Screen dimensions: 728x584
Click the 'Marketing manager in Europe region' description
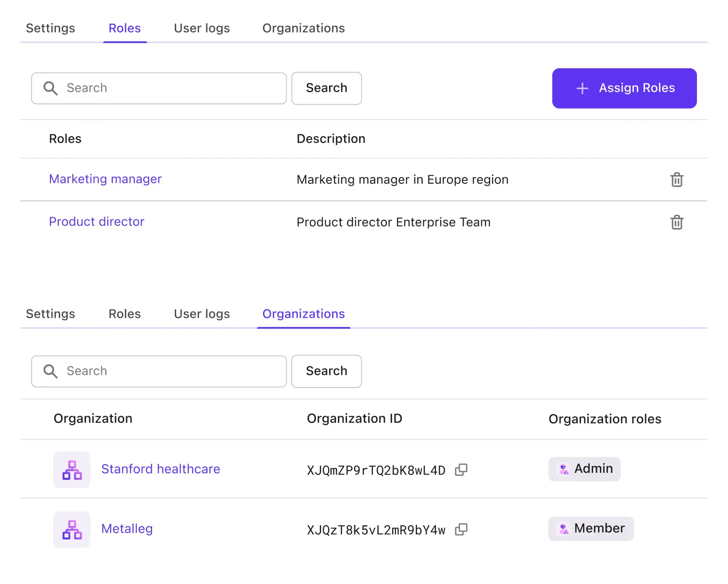pyautogui.click(x=402, y=179)
